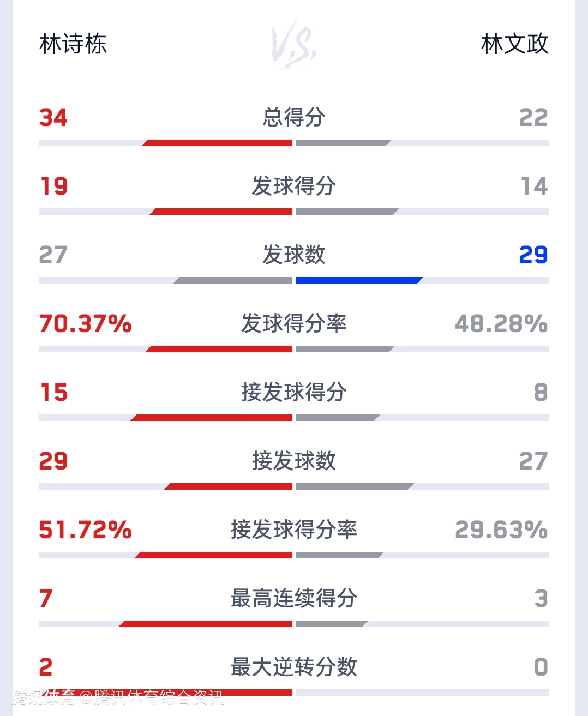The image size is (588, 716).
Task: Click the red bar under 最高连续得分
Action: (x=206, y=624)
